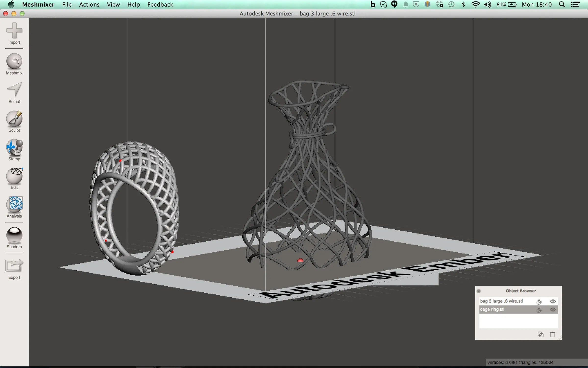Open the View menu
Screen dimensions: 588x368
(x=113, y=4)
